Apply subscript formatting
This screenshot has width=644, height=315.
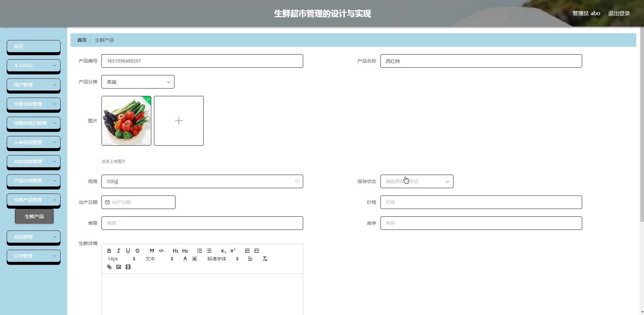tap(223, 251)
